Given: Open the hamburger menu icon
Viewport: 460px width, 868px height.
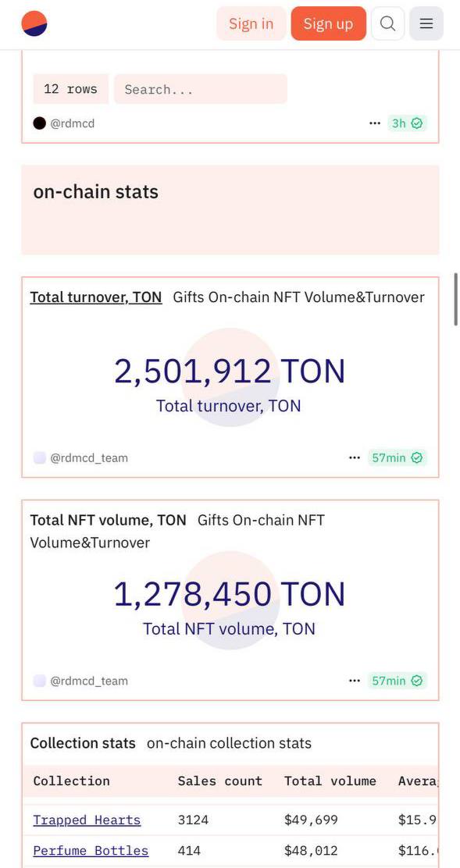Looking at the screenshot, I should tap(426, 23).
